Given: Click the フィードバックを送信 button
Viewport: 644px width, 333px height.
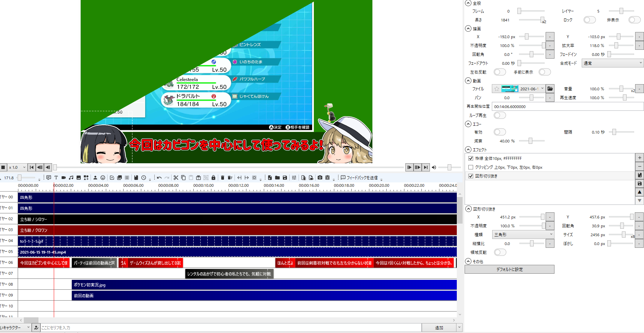Looking at the screenshot, I should [359, 178].
